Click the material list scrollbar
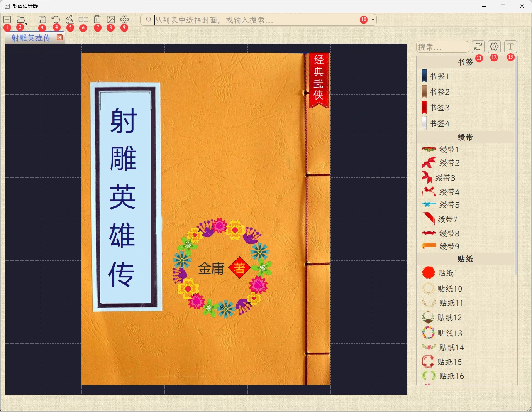Image resolution: width=532 pixels, height=412 pixels. coord(516,166)
